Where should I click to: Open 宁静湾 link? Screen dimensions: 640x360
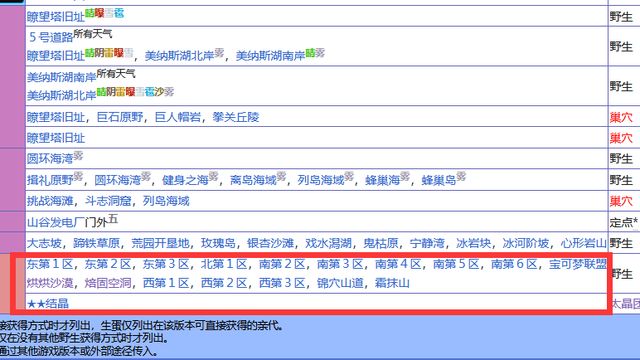(x=427, y=243)
